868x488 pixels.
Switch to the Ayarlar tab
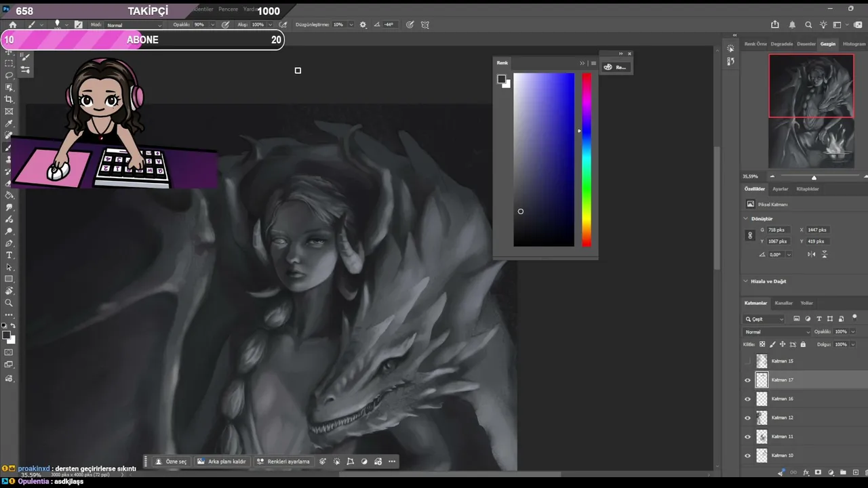tap(781, 189)
